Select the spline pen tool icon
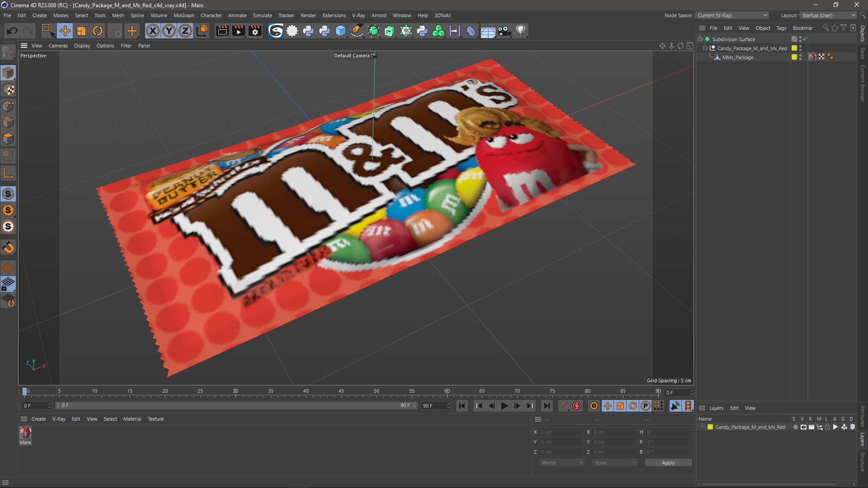Image resolution: width=868 pixels, height=488 pixels. (x=357, y=31)
